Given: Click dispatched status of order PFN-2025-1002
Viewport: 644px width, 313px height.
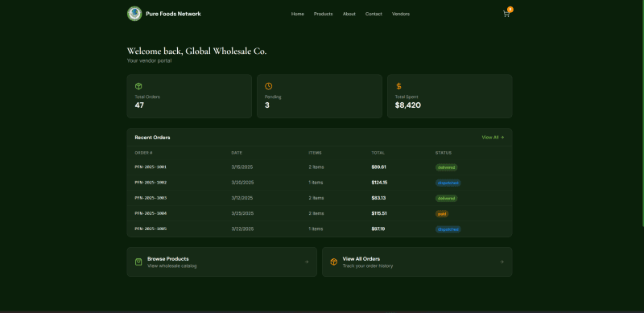Looking at the screenshot, I should click(448, 183).
